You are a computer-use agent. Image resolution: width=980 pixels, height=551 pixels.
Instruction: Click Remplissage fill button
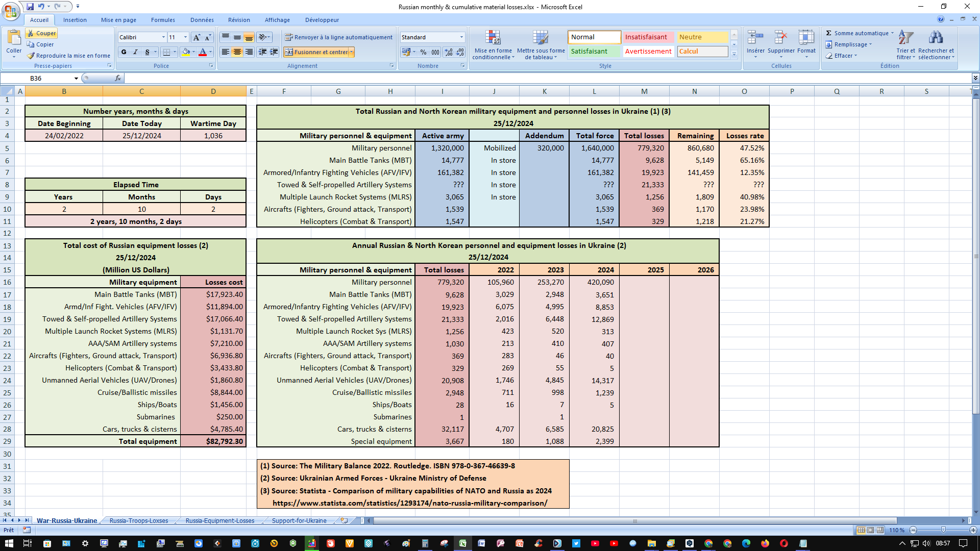[x=849, y=44]
